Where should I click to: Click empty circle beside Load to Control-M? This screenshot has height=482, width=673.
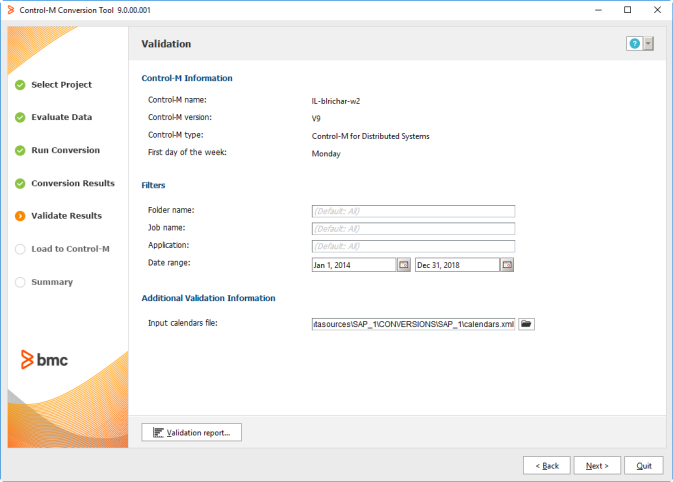[x=20, y=249]
